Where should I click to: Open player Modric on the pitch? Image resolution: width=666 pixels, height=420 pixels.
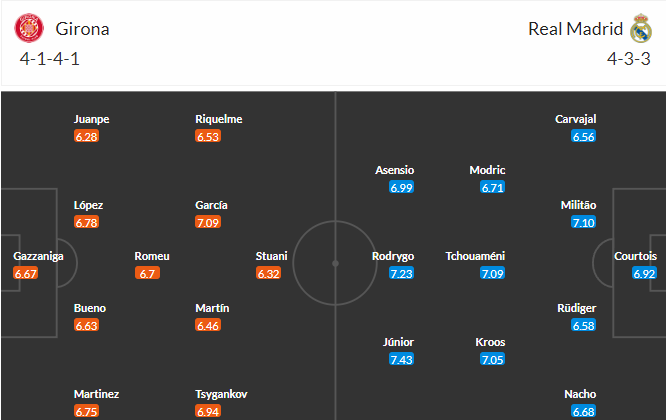[487, 170]
